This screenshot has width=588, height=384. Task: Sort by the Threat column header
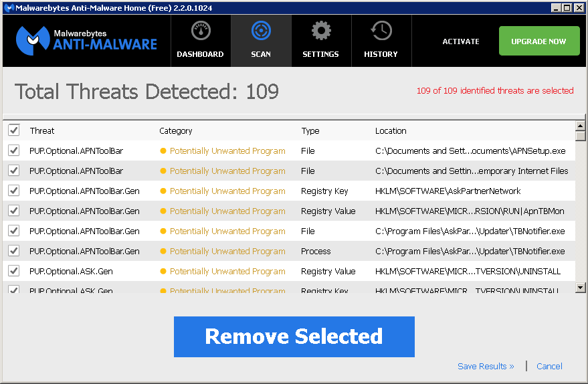[x=42, y=131]
